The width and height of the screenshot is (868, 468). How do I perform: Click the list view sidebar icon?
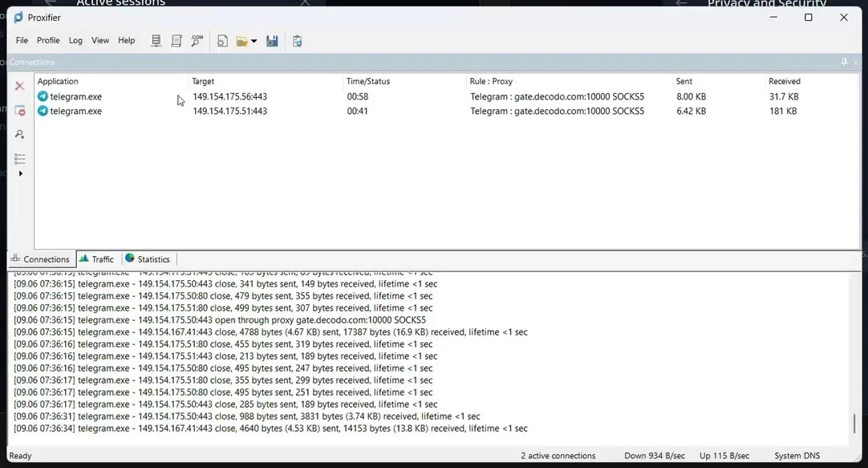[x=19, y=159]
